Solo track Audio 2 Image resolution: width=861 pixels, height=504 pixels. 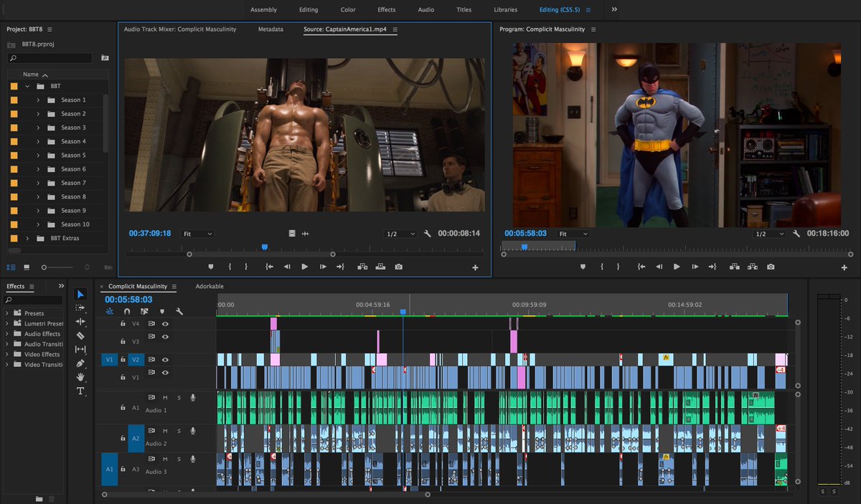[x=179, y=431]
